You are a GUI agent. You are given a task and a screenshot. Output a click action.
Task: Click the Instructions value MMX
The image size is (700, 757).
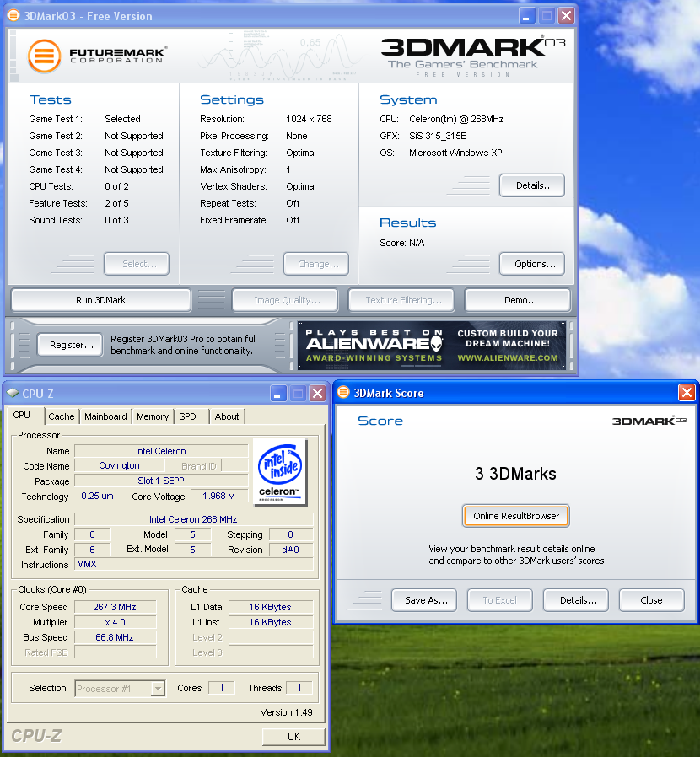pos(194,564)
